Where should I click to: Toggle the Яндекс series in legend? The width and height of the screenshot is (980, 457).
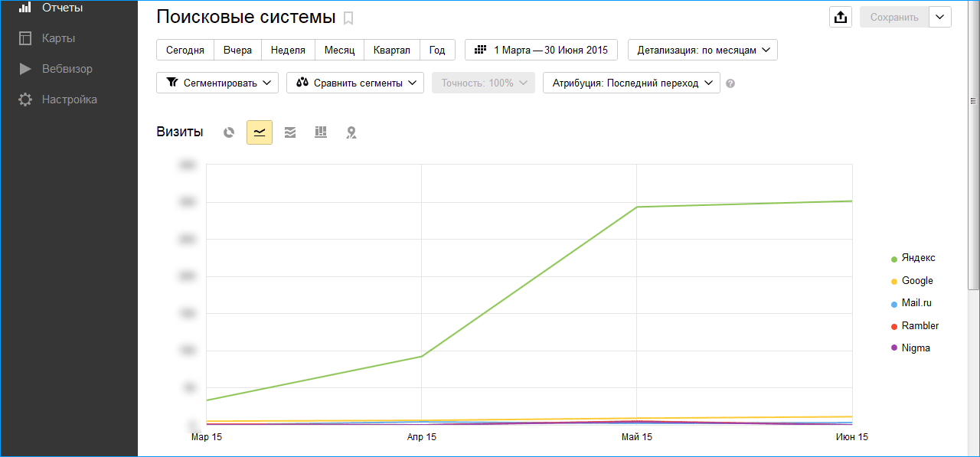[x=917, y=258]
